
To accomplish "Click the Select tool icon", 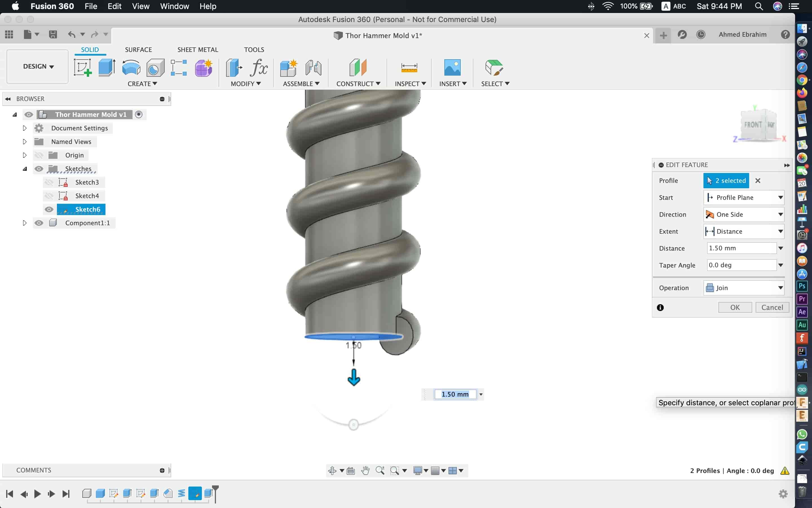I will 494,67.
